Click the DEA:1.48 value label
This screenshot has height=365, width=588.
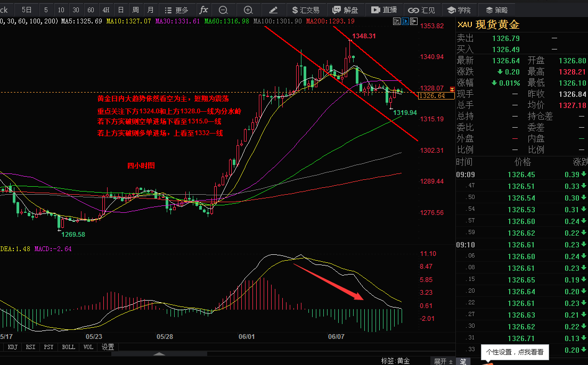tap(15, 249)
